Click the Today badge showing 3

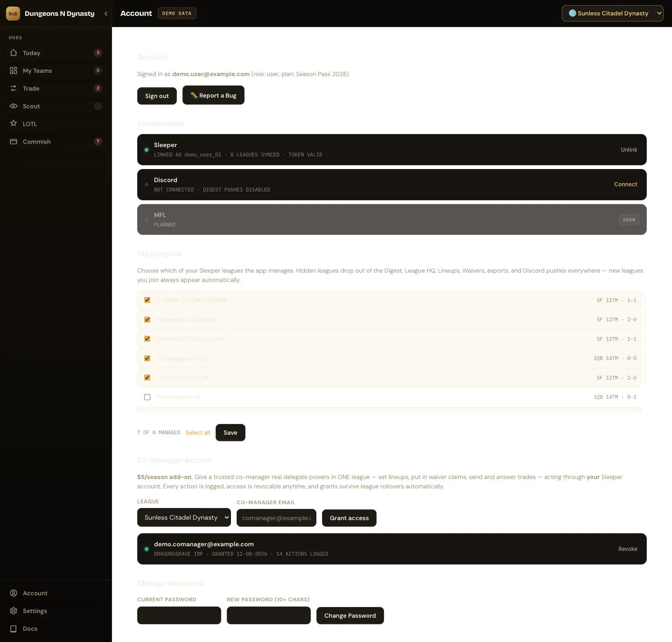pyautogui.click(x=98, y=53)
